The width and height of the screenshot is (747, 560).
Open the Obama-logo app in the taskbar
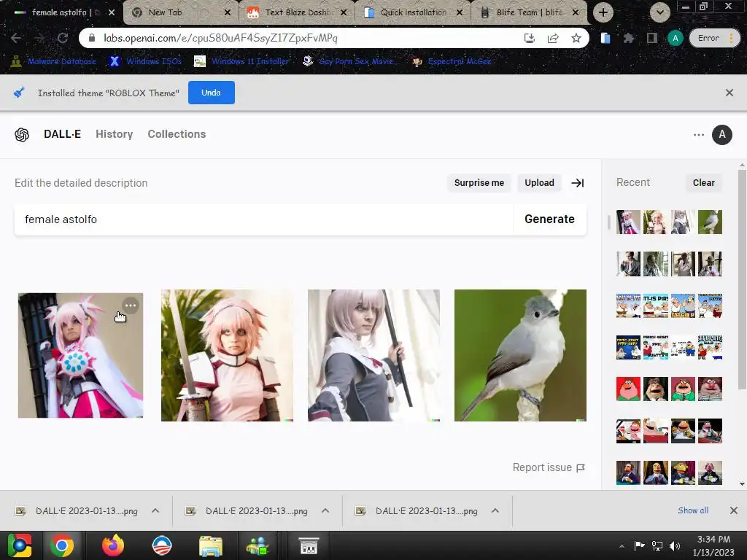pyautogui.click(x=161, y=545)
